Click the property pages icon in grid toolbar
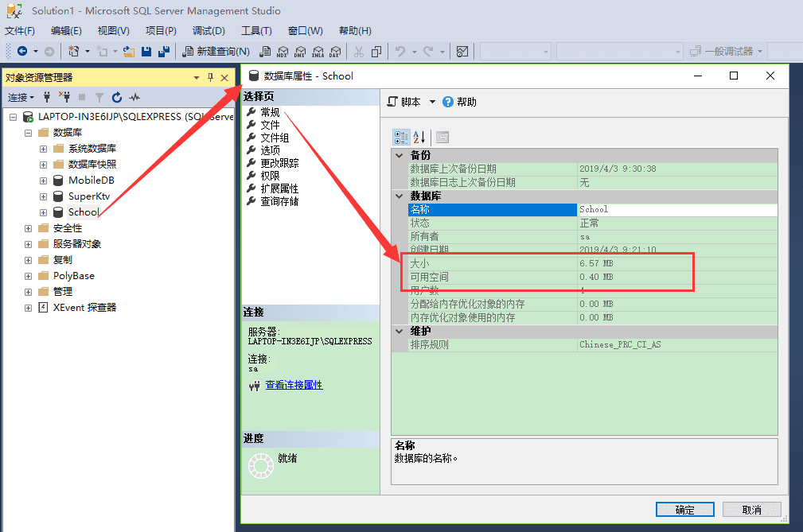The image size is (803, 532). click(x=442, y=137)
